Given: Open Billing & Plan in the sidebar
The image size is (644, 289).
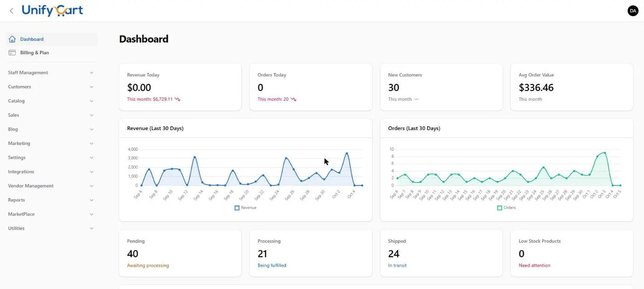Looking at the screenshot, I should [x=52, y=53].
